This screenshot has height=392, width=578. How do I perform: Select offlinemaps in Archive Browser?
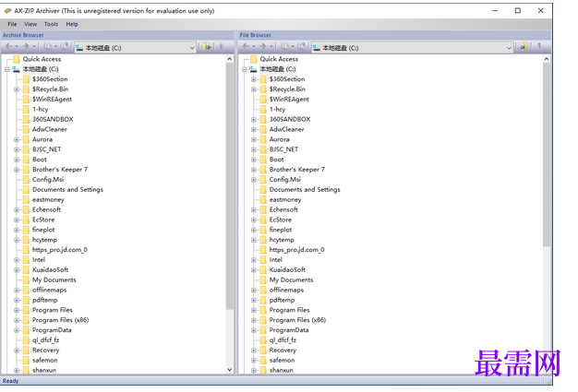coord(49,290)
